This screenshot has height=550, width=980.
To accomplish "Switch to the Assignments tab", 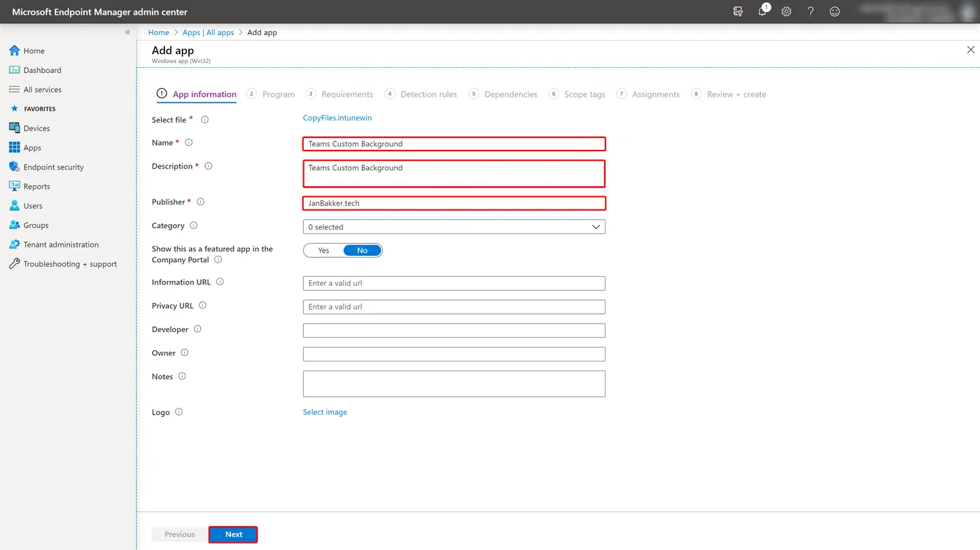I will [648, 94].
